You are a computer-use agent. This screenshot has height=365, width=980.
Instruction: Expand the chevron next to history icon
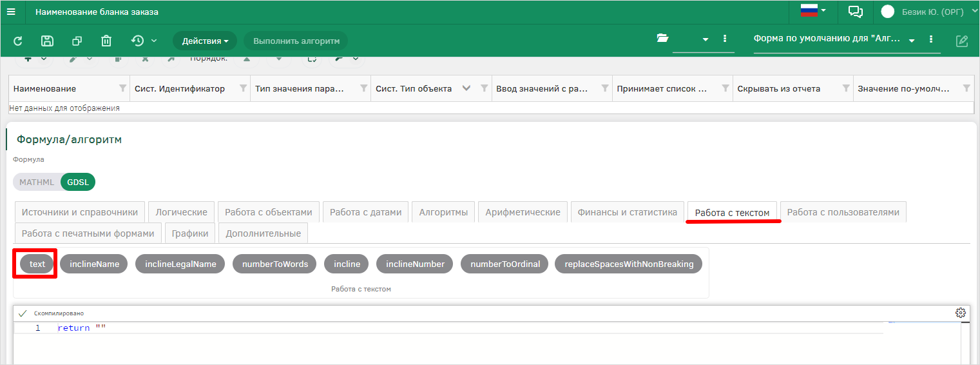point(154,41)
